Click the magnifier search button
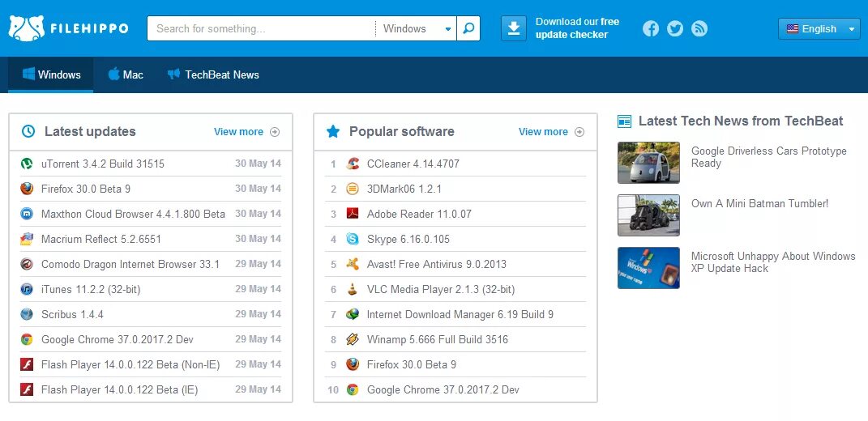868x421 pixels. (x=468, y=28)
